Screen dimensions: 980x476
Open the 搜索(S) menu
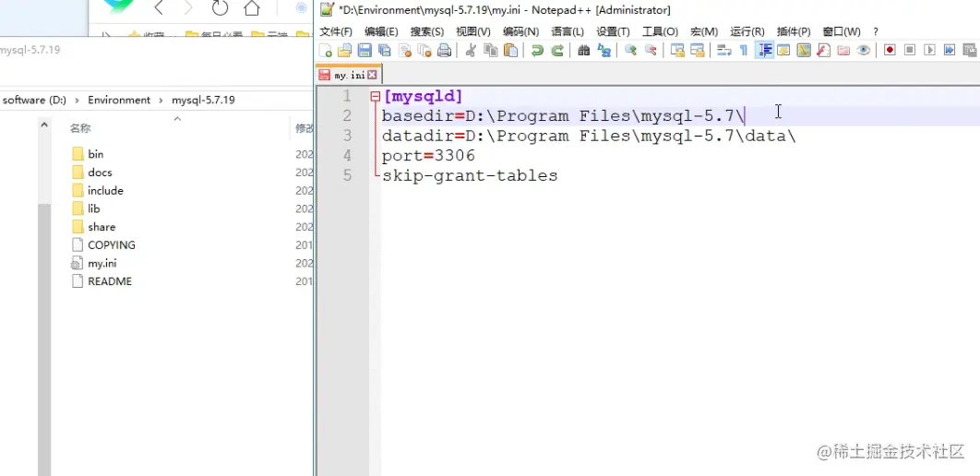(427, 32)
